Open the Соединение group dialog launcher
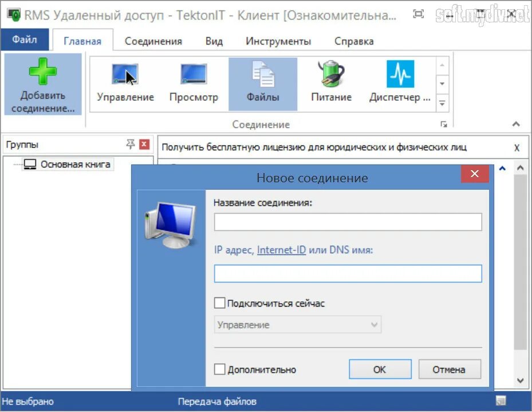Screen dimensions: 532x412 tap(443, 124)
